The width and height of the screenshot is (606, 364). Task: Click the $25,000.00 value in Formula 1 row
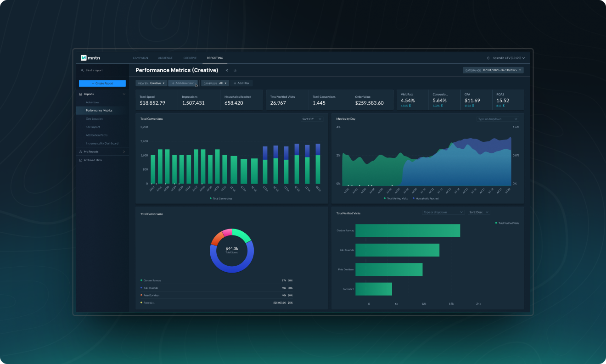click(279, 303)
